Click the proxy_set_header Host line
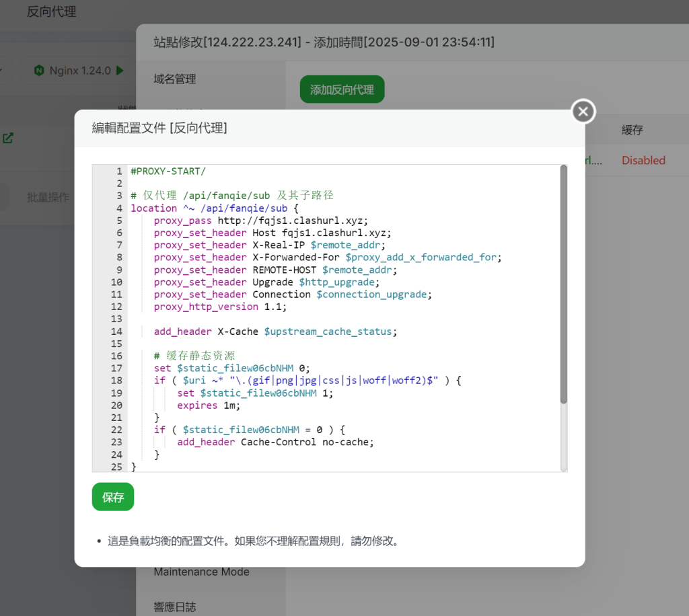Viewport: 689px width, 616px height. pyautogui.click(x=272, y=233)
